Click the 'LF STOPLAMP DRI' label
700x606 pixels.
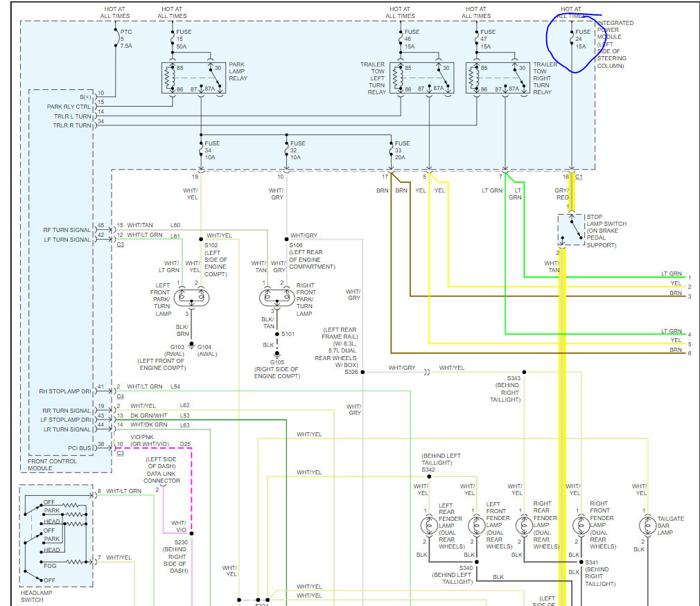[x=66, y=420]
